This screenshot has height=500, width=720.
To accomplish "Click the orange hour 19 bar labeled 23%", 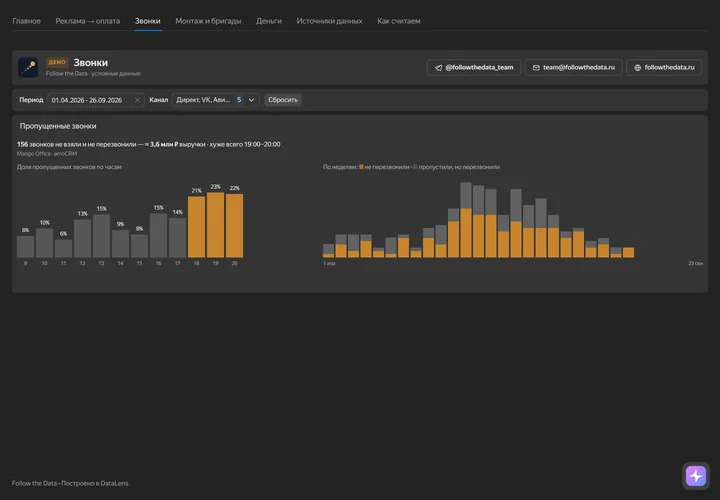I will pos(215,225).
